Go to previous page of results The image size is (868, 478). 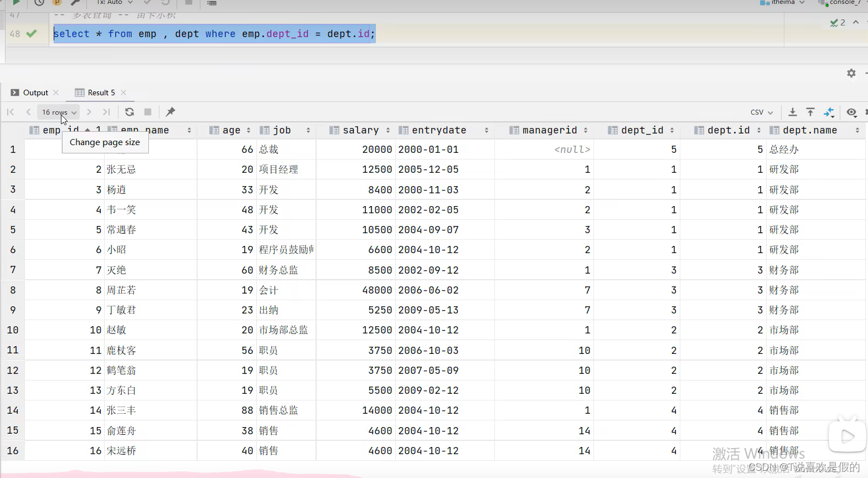(x=28, y=112)
